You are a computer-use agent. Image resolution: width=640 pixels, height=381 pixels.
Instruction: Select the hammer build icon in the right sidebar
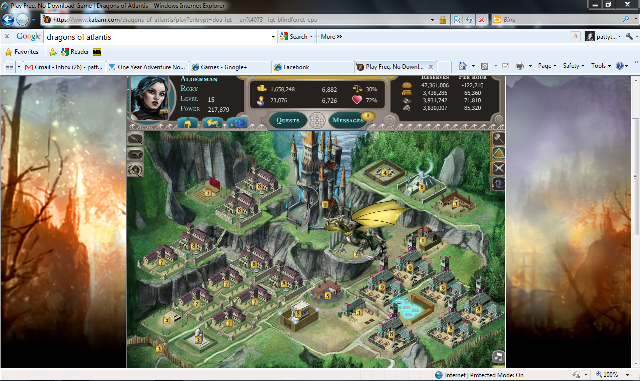[x=498, y=138]
